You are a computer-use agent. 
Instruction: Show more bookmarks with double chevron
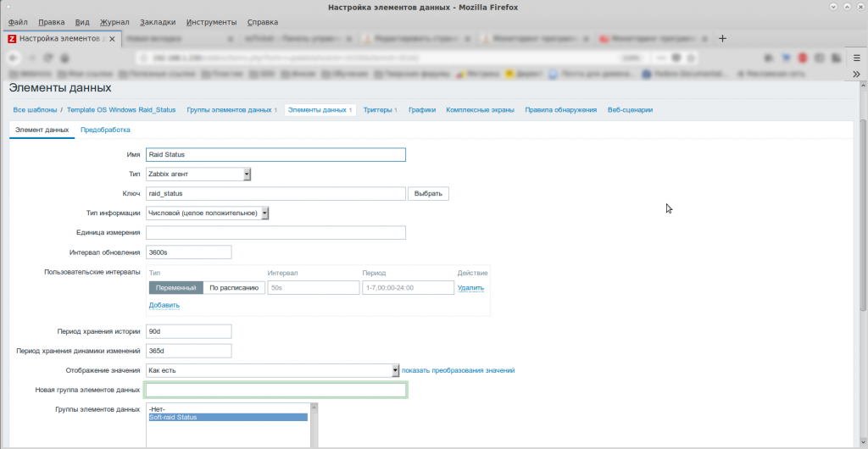click(x=856, y=74)
